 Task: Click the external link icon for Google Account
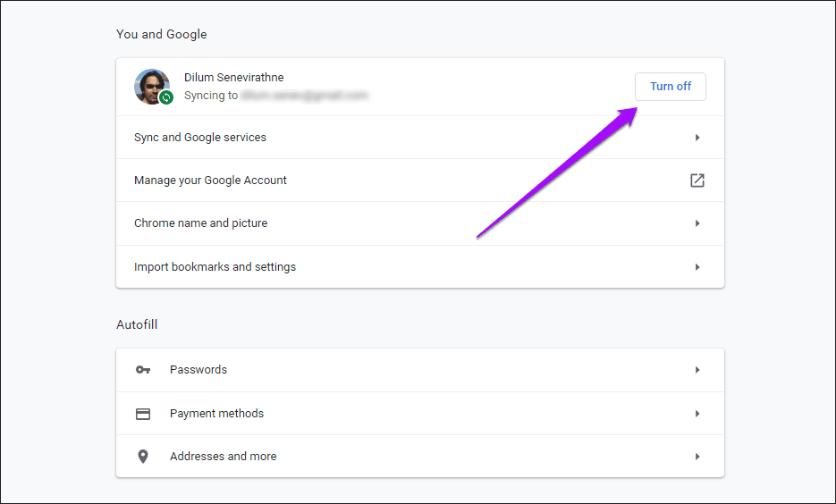pyautogui.click(x=697, y=181)
